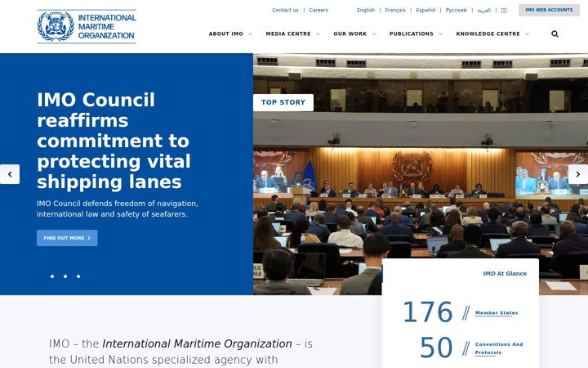The image size is (588, 368).
Task: Go to previous slide with left arrow
Action: click(10, 174)
